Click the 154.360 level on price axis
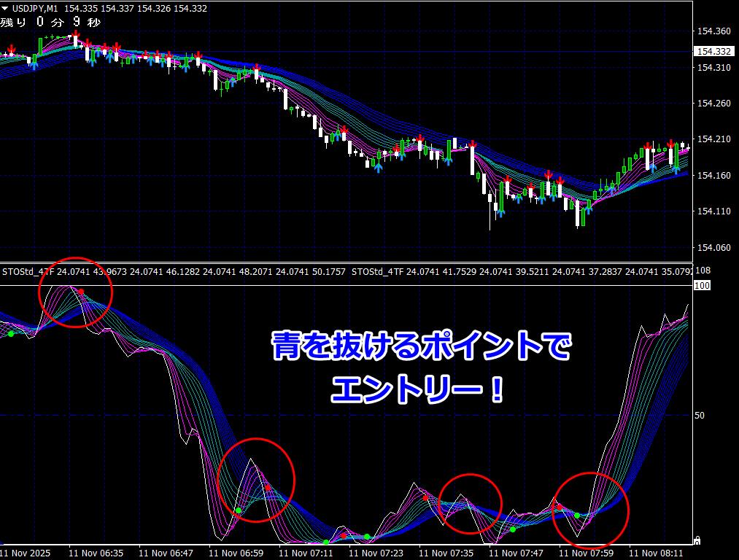 click(713, 31)
